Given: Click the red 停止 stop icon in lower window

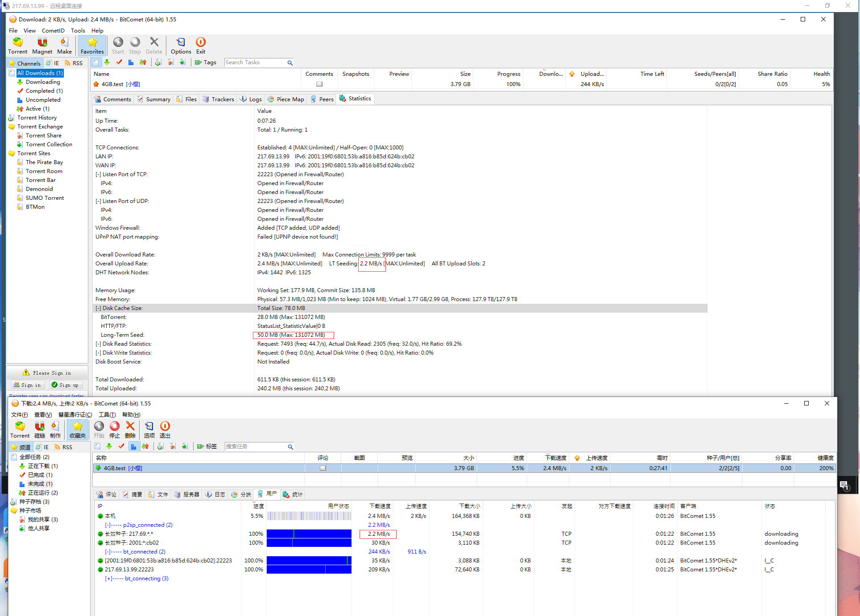Looking at the screenshot, I should (115, 429).
